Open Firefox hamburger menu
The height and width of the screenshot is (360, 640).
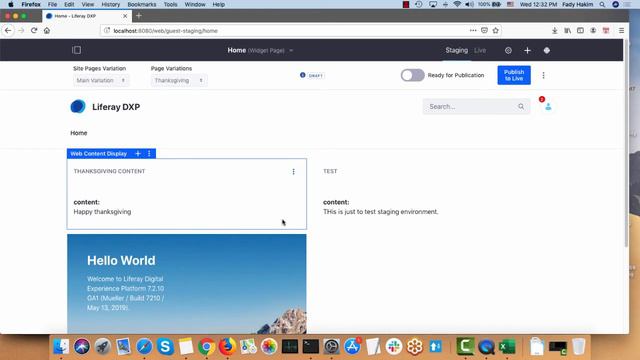[621, 31]
